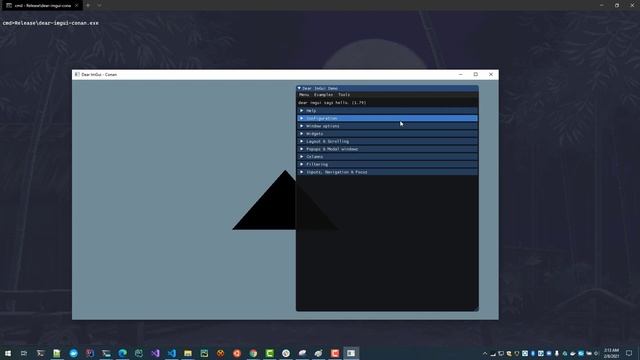
Task: Expand the Inputs, Navigation & Focus section
Action: point(387,172)
